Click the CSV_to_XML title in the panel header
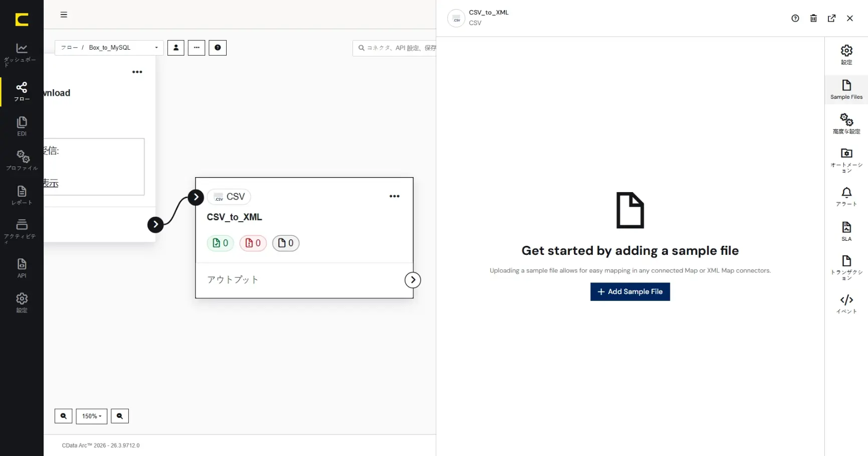This screenshot has width=868, height=456. coord(488,13)
